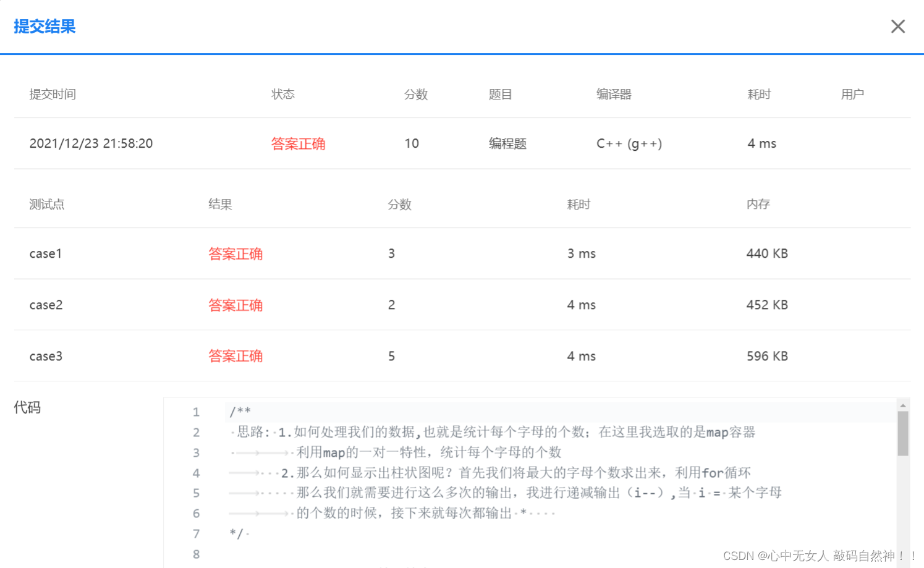The image size is (924, 568).
Task: Click the red 答案正确 status in the summary row
Action: click(x=299, y=143)
